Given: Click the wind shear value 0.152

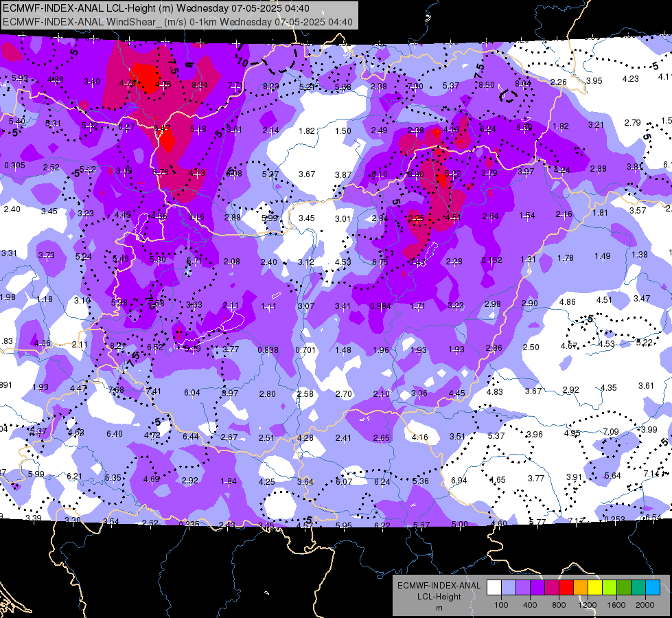Looking at the screenshot, I should point(491,260).
